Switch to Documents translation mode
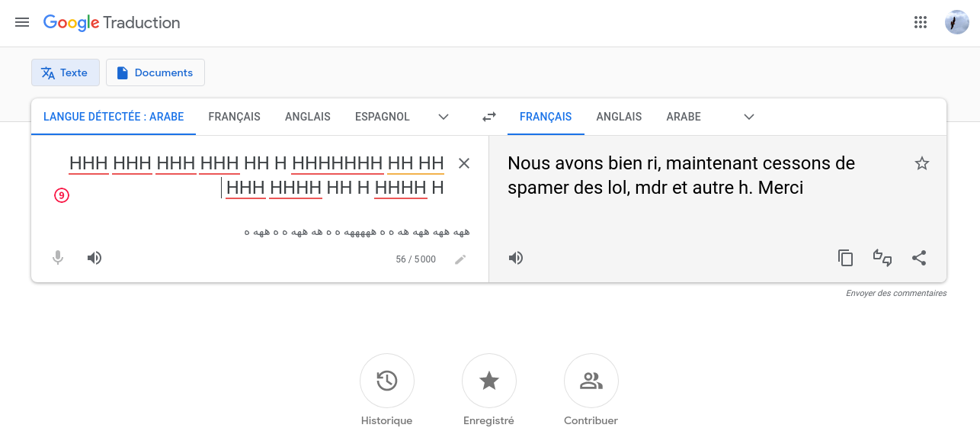 point(155,72)
